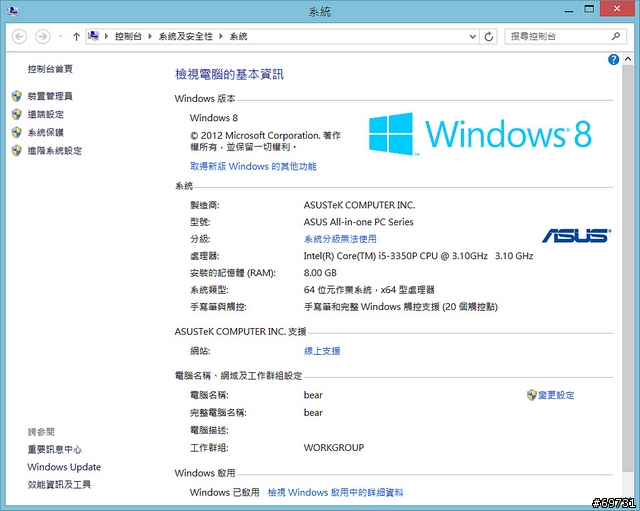
Task: Select the 8.00 GB RAM value
Action: 320,273
